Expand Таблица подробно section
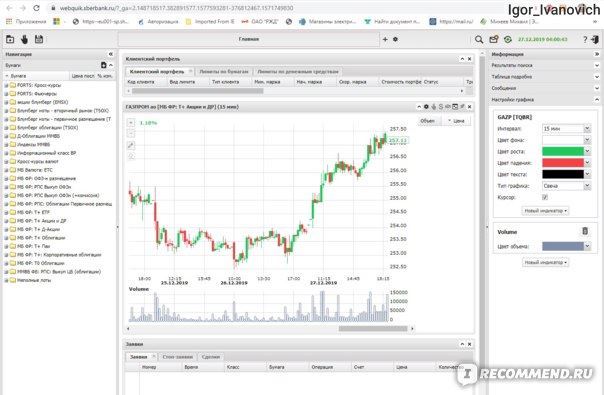The image size is (604, 395). 597,77
